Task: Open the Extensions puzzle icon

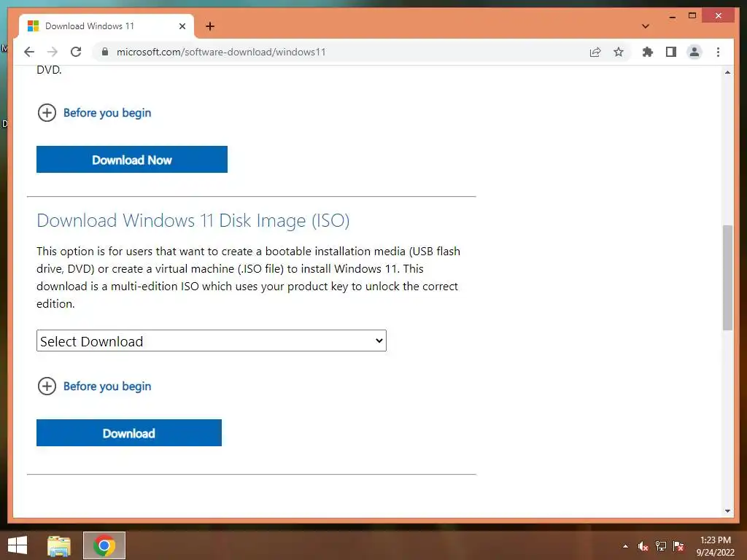Action: 648,52
